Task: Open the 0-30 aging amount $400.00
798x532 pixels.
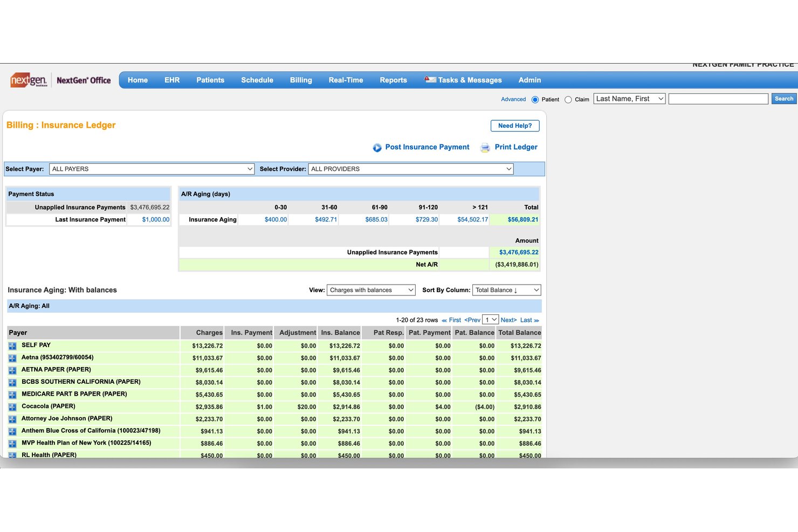Action: point(276,220)
